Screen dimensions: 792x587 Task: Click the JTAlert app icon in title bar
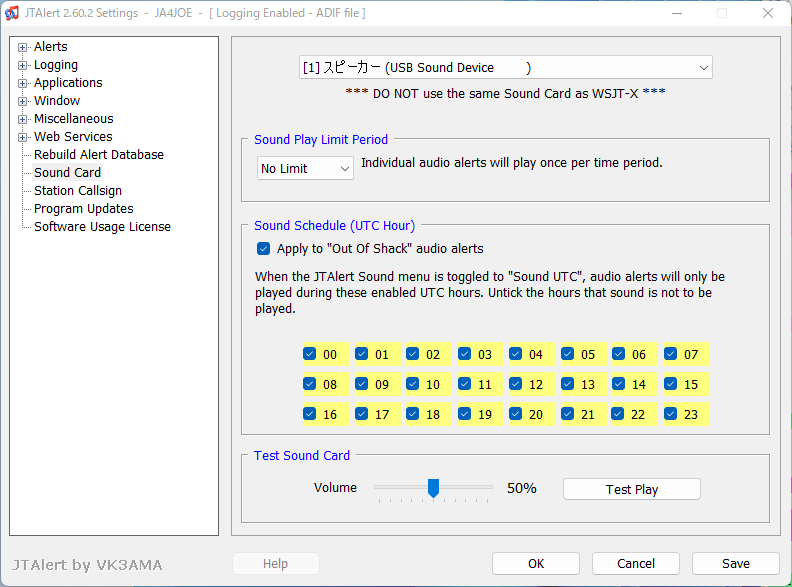(12, 13)
